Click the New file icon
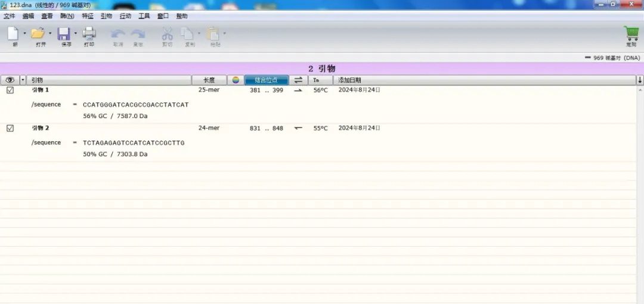Screen dimensions: 644x304 (x=12, y=34)
